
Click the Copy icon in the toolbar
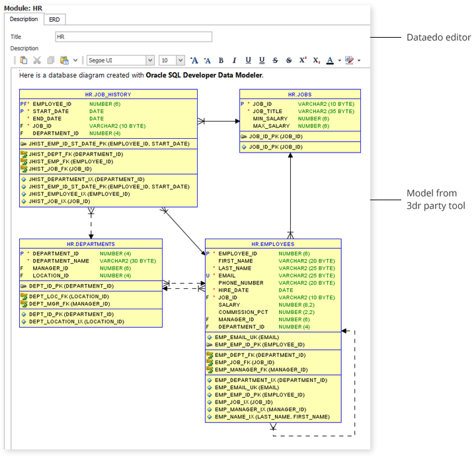tap(50, 60)
